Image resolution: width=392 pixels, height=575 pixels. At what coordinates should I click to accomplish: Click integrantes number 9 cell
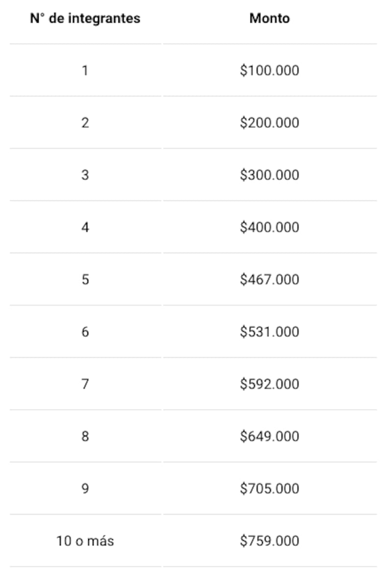coord(85,488)
